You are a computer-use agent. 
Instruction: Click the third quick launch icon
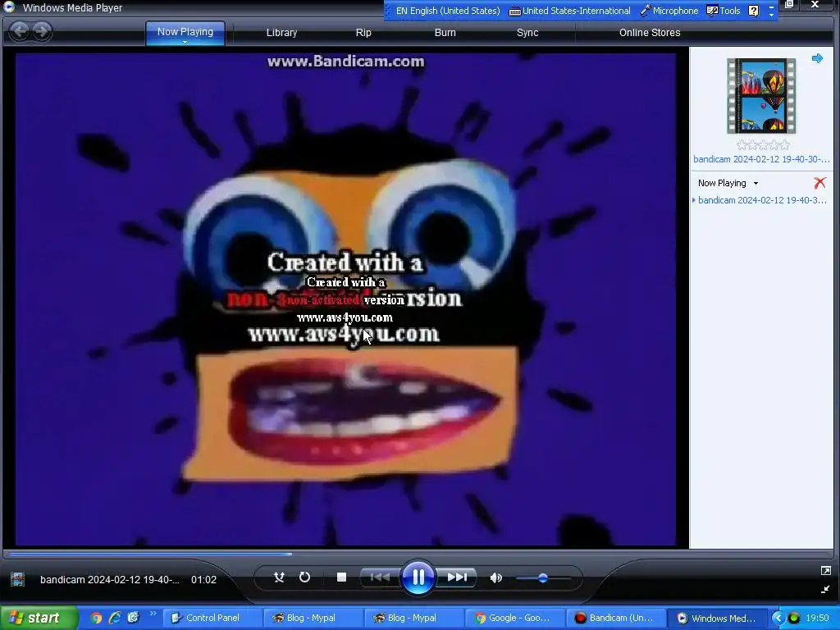point(134,618)
